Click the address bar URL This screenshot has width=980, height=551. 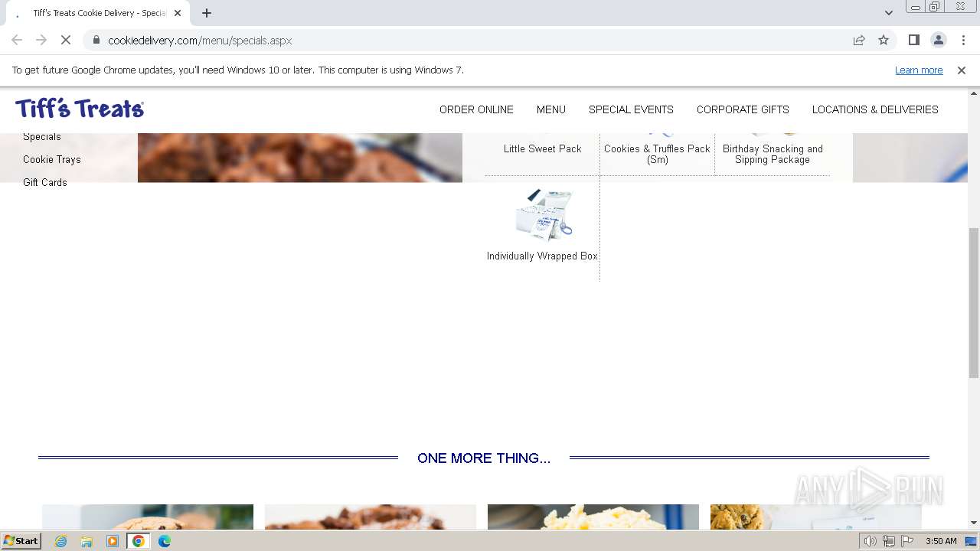[x=200, y=40]
